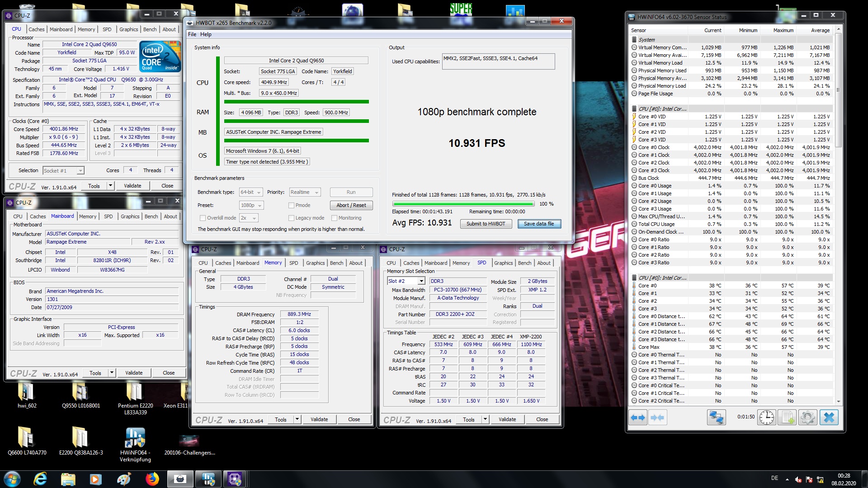Image resolution: width=868 pixels, height=488 pixels.
Task: Click Abort / Reset button
Action: [351, 205]
